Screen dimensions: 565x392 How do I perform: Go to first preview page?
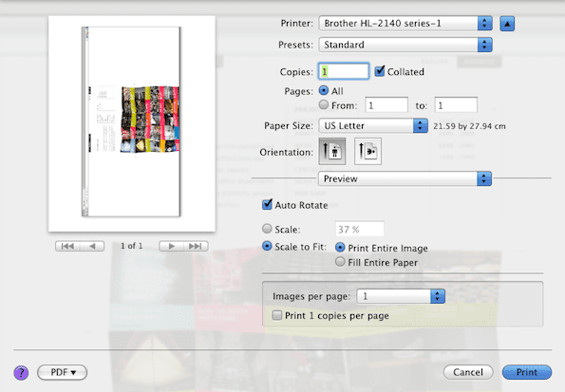pyautogui.click(x=67, y=246)
